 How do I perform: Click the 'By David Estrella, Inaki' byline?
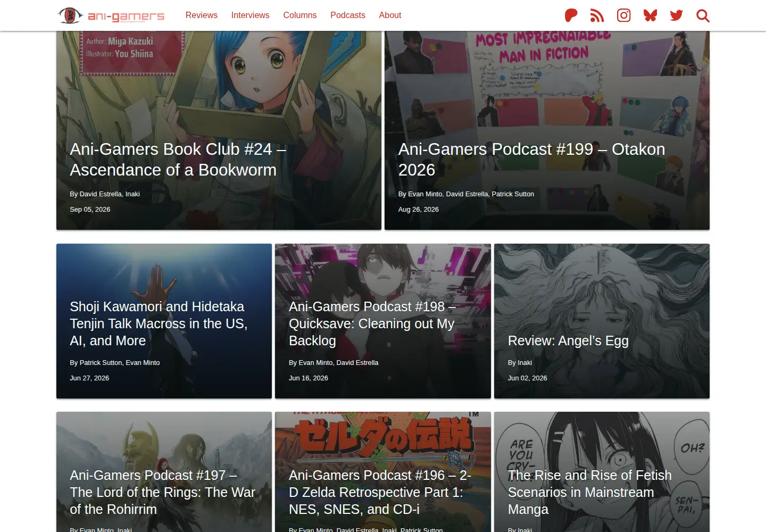point(105,194)
